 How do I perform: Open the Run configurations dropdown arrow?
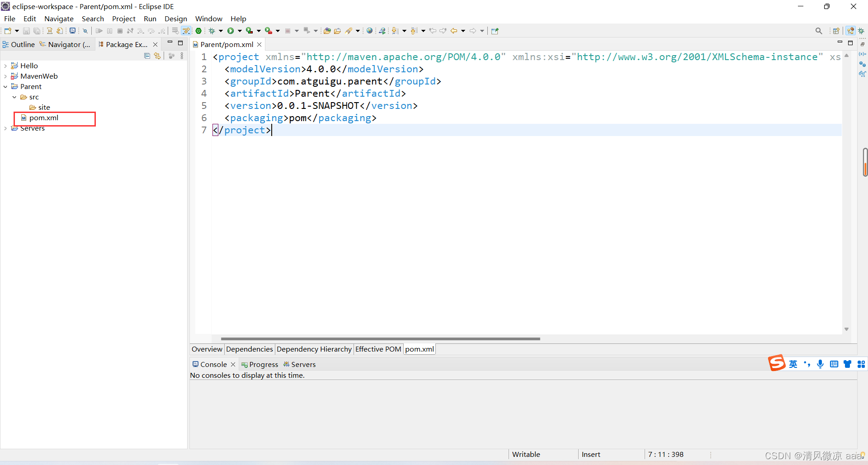(240, 31)
